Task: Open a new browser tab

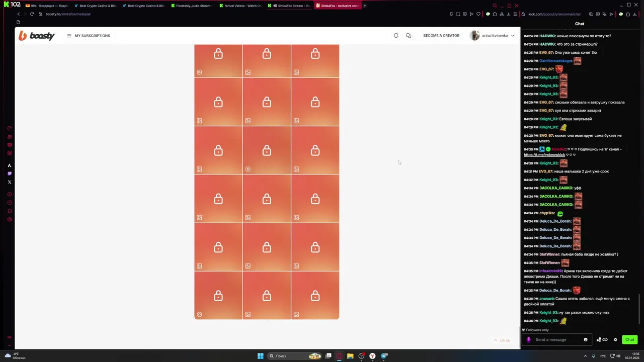Action: pyautogui.click(x=365, y=6)
